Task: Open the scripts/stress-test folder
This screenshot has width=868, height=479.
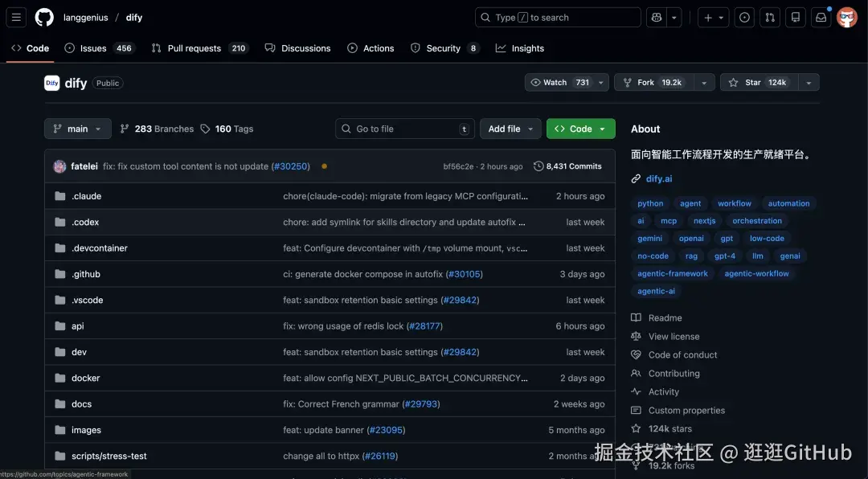Action: coord(109,456)
